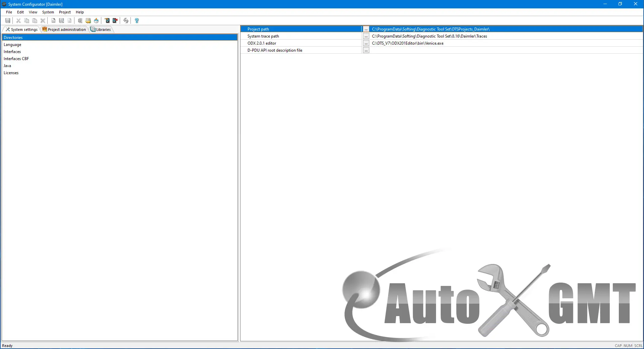Click the black panel icon with red arrow
The width and height of the screenshot is (644, 349).
[115, 20]
